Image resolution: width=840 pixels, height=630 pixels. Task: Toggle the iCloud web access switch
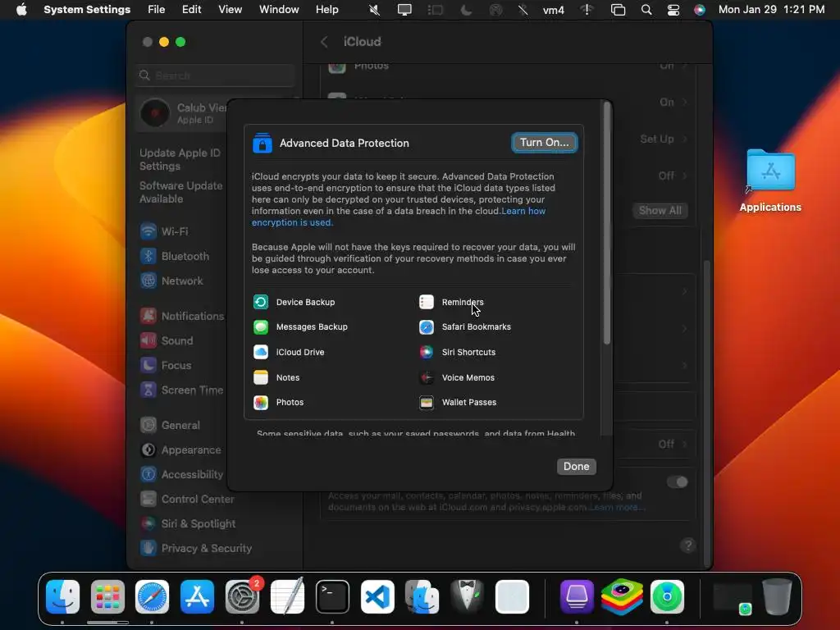coord(678,482)
